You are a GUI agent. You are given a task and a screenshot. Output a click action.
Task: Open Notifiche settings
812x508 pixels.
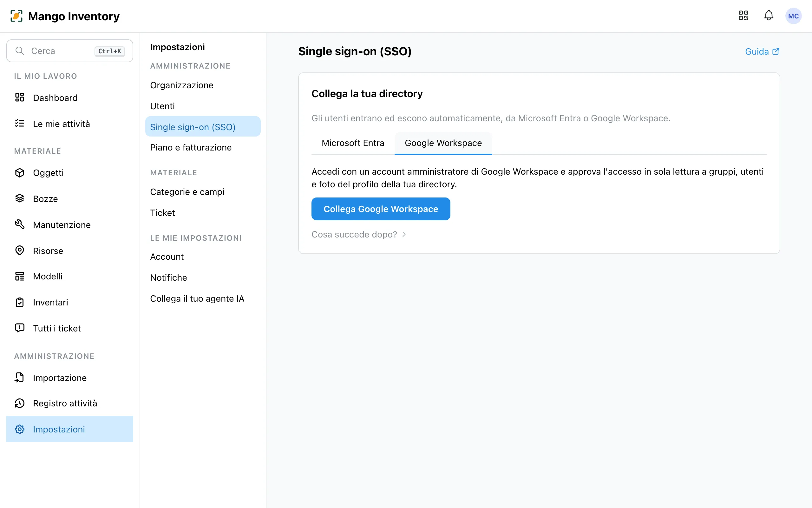tap(203, 277)
